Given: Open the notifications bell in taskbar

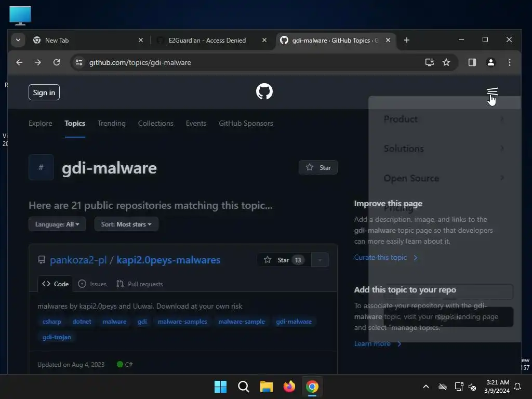Looking at the screenshot, I should tap(518, 387).
